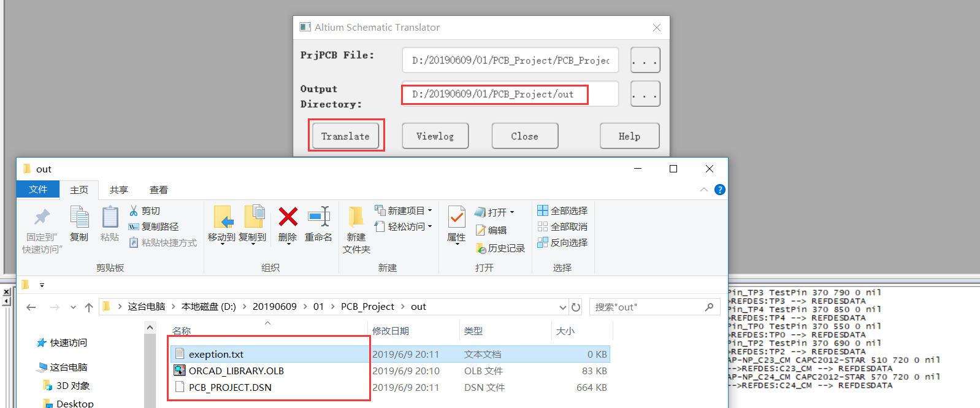Click the Move to icon
Viewport: 980px width, 408px height.
point(222,217)
